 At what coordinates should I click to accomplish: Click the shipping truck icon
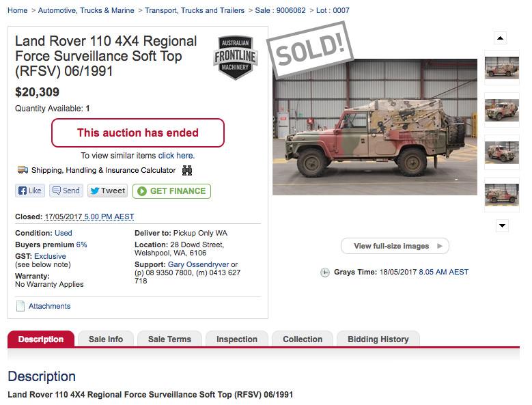[23, 170]
